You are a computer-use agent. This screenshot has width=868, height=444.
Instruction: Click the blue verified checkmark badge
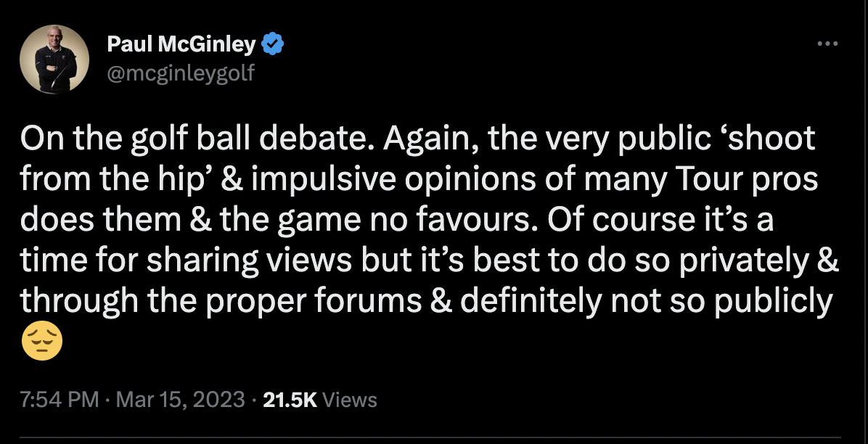[x=272, y=45]
